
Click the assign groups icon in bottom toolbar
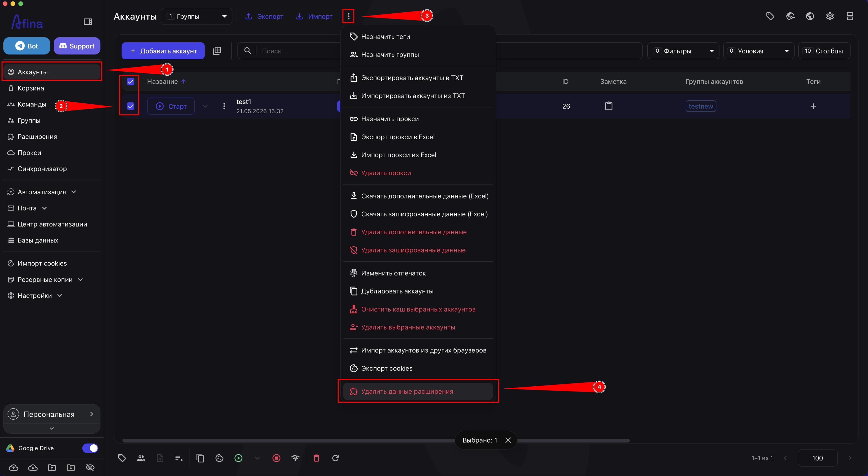[x=141, y=458]
